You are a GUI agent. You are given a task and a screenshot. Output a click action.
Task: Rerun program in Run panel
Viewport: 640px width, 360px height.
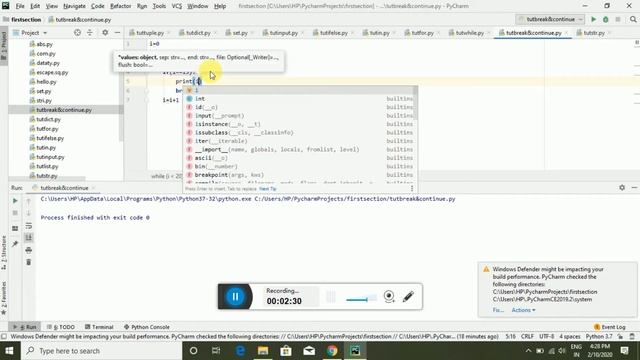click(15, 201)
